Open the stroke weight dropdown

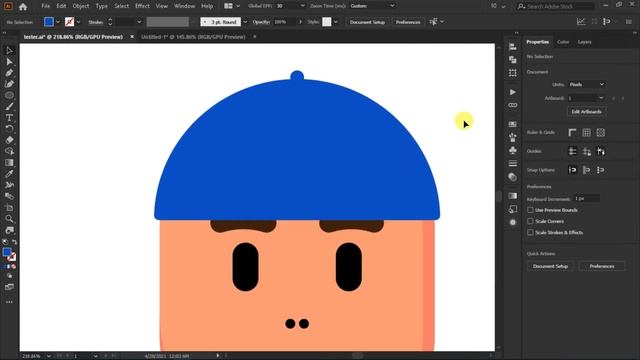139,22
